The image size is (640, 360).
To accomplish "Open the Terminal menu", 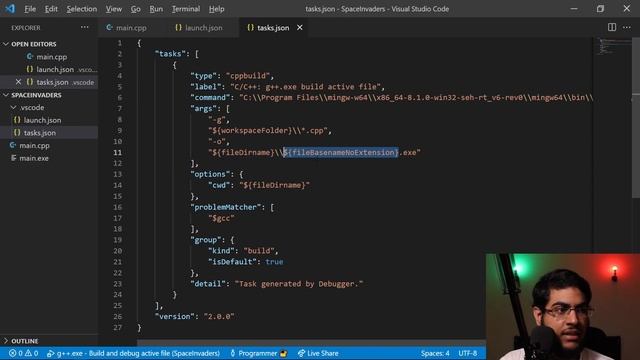I will point(186,9).
